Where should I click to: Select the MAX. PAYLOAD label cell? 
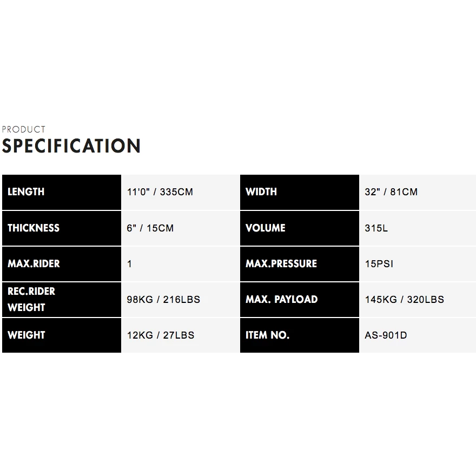[x=299, y=299]
